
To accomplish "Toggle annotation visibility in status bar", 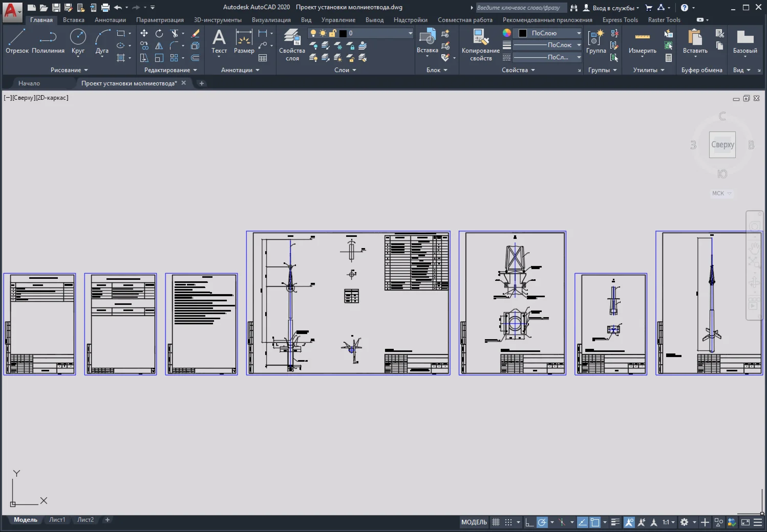I will click(x=629, y=522).
